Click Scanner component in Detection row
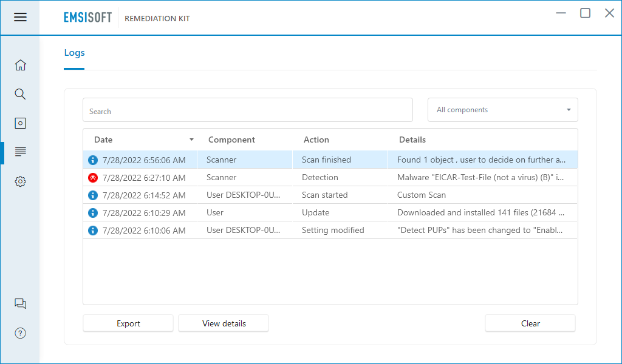Image resolution: width=622 pixels, height=364 pixels. tap(221, 177)
